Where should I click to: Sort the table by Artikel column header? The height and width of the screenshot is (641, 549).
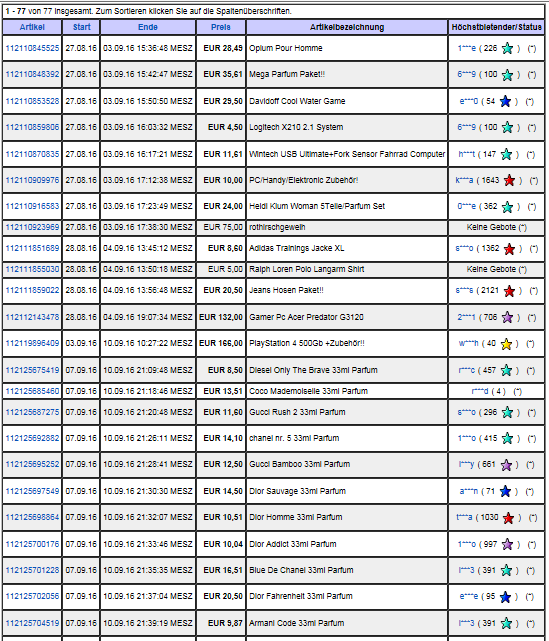click(32, 27)
